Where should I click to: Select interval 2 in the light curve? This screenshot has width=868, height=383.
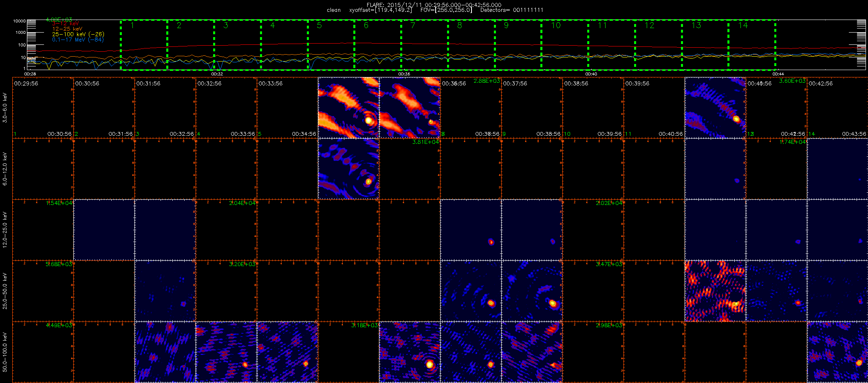pyautogui.click(x=191, y=45)
